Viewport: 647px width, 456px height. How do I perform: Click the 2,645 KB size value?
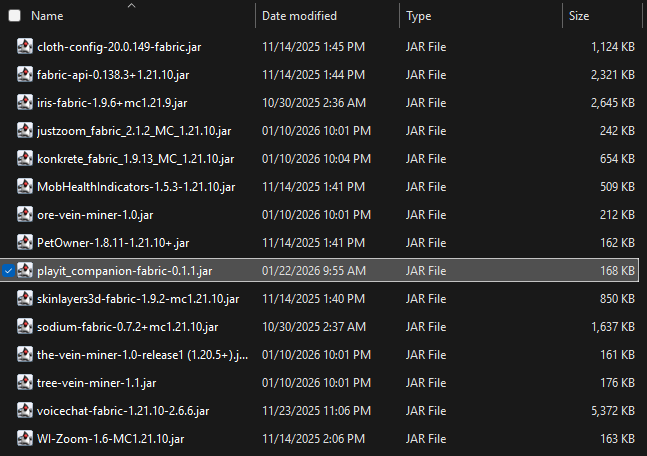613,103
